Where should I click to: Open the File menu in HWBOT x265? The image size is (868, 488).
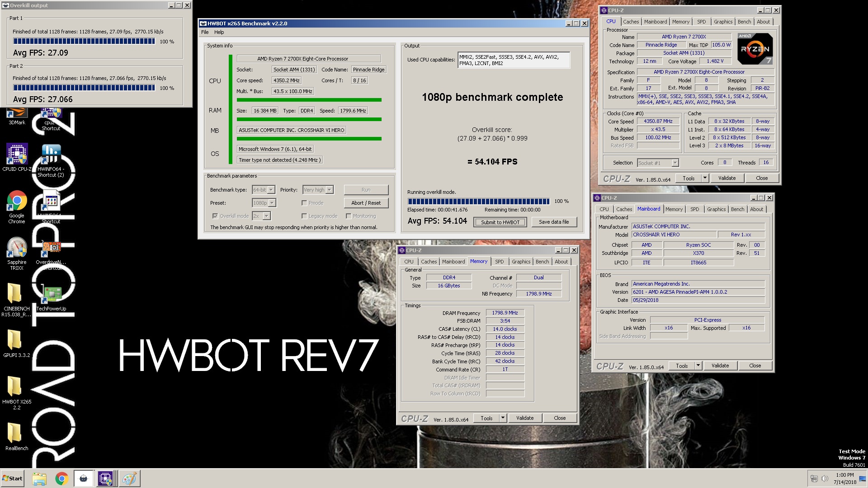(205, 32)
